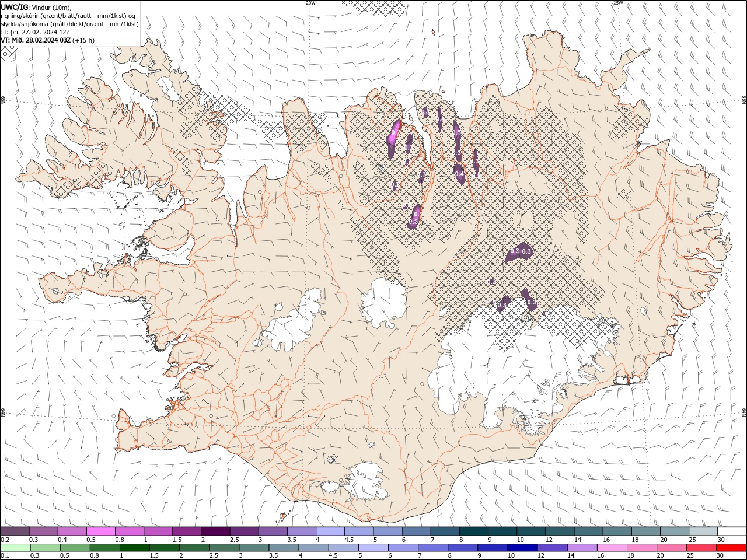Click the light grey top-row swatch labeled 25
Viewport: 747px width, 560px height.
coord(703,531)
